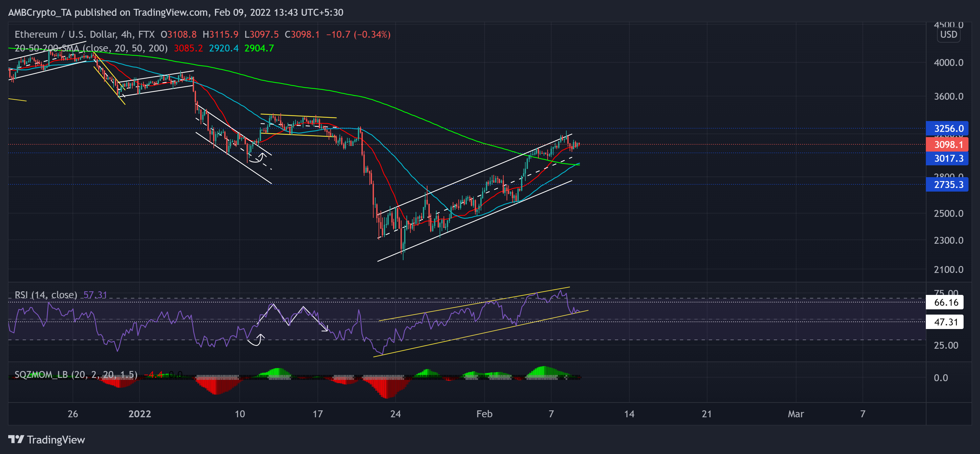The image size is (980, 454).
Task: Click the 0.0 squeeze momentum axis label
Action: (x=941, y=378)
